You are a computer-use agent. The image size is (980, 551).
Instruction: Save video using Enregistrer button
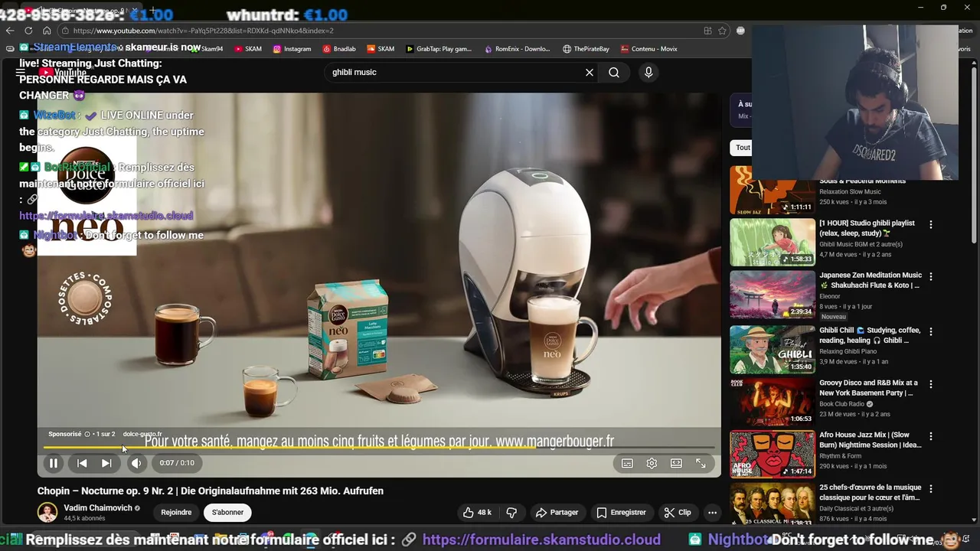coord(621,512)
